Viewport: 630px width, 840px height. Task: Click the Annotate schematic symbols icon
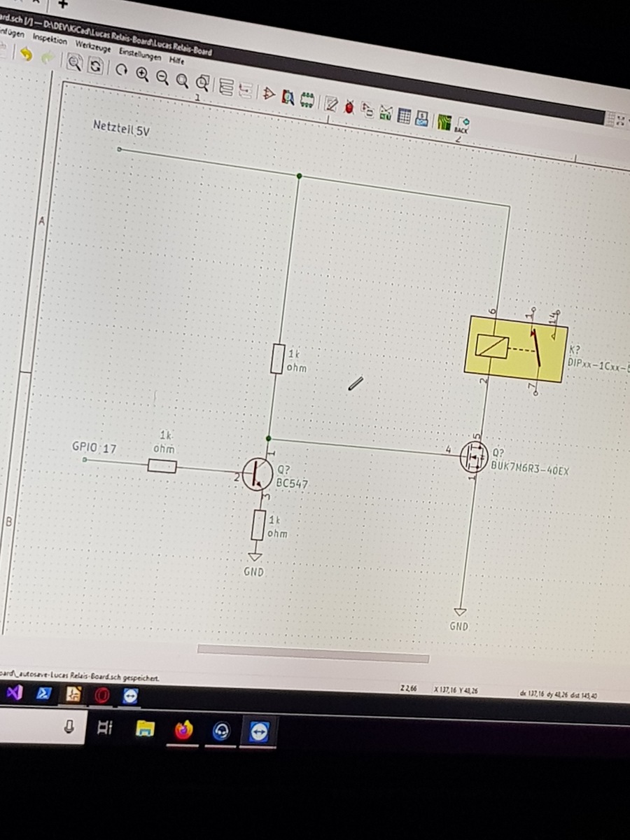tap(330, 103)
